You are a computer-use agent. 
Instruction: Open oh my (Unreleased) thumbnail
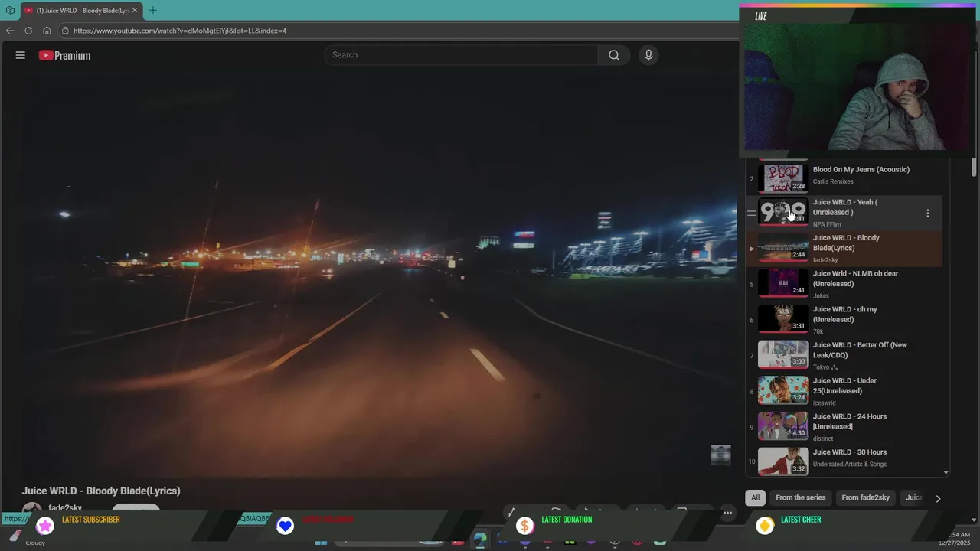783,320
